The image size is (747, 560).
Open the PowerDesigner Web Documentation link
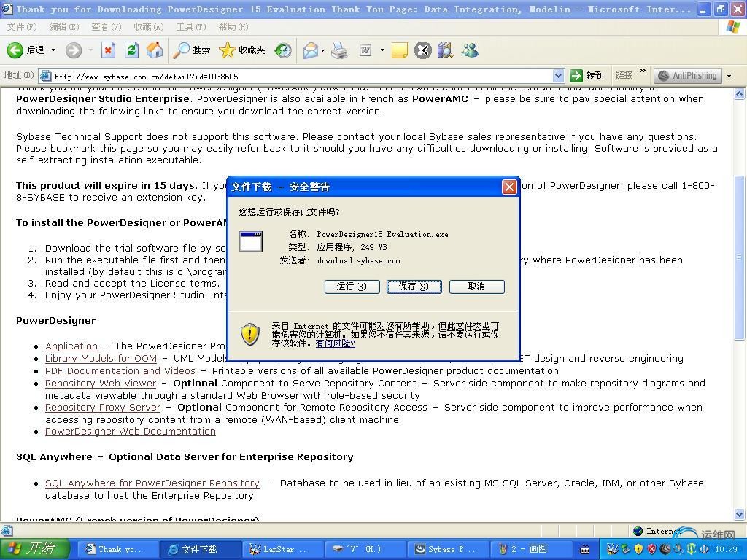131,432
